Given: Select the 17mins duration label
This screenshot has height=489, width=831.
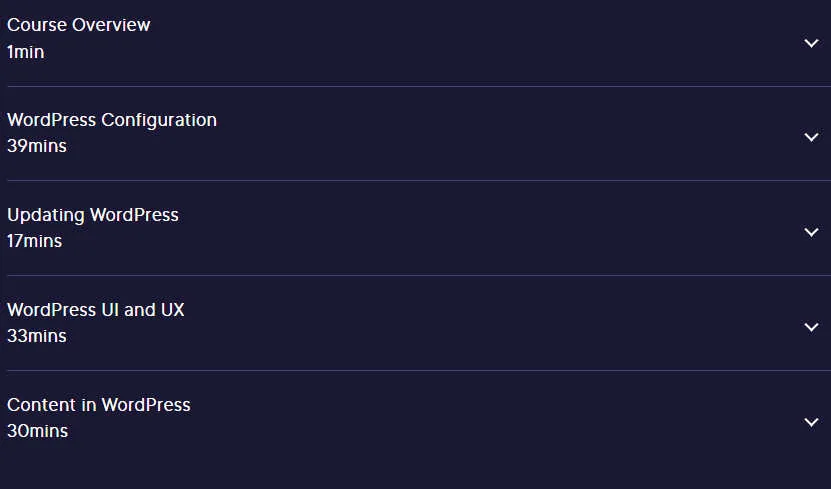Looking at the screenshot, I should (x=34, y=241).
